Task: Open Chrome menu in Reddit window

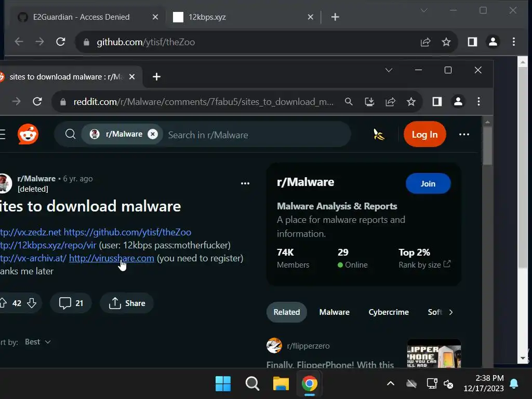Action: 478,101
